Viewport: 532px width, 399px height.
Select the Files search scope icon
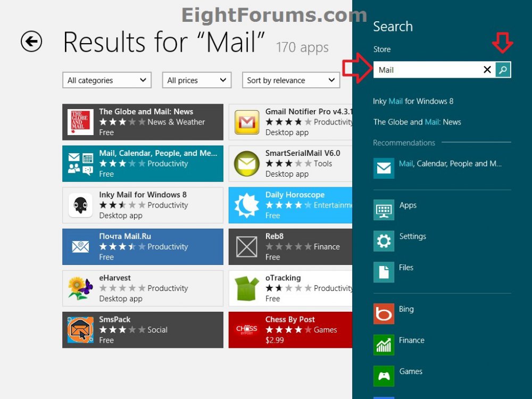[x=384, y=272]
